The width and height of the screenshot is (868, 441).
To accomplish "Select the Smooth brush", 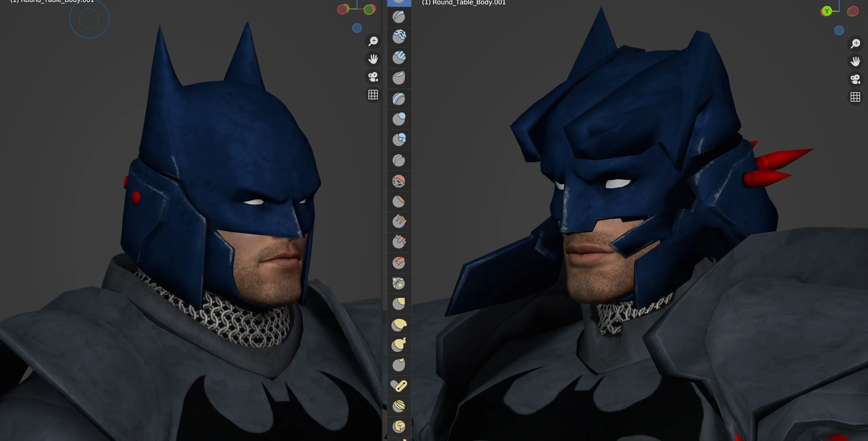I will pos(399,180).
